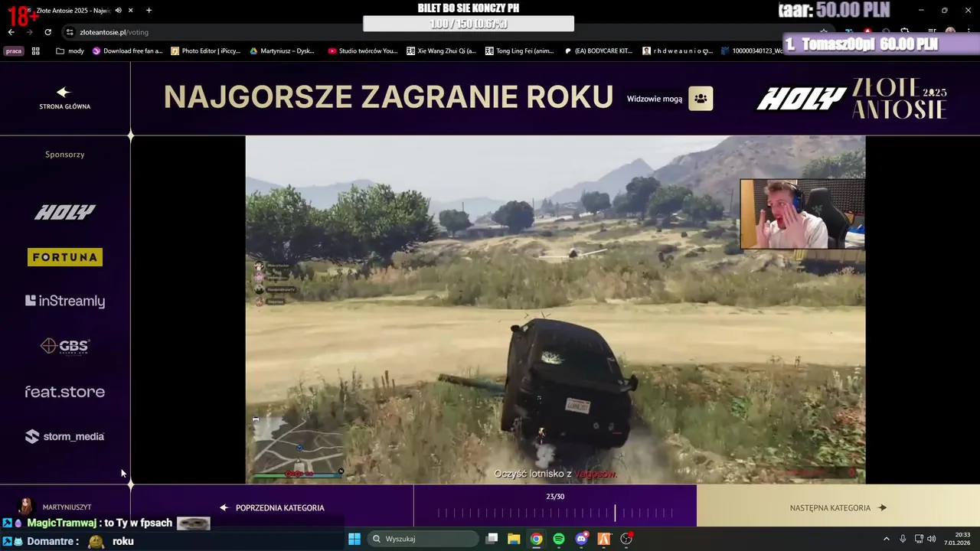The height and width of the screenshot is (551, 980).
Task: Click the Widzowie mogą label
Action: (x=655, y=99)
